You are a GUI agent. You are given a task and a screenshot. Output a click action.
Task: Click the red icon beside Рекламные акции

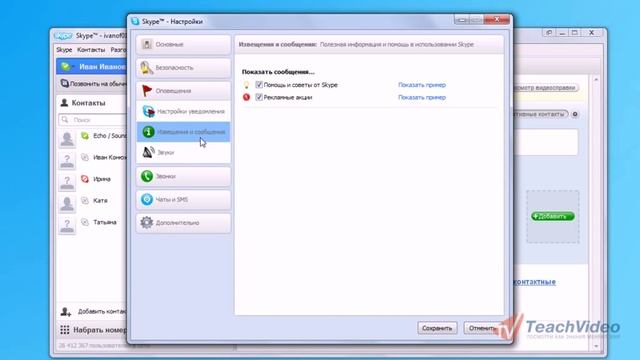coord(247,97)
